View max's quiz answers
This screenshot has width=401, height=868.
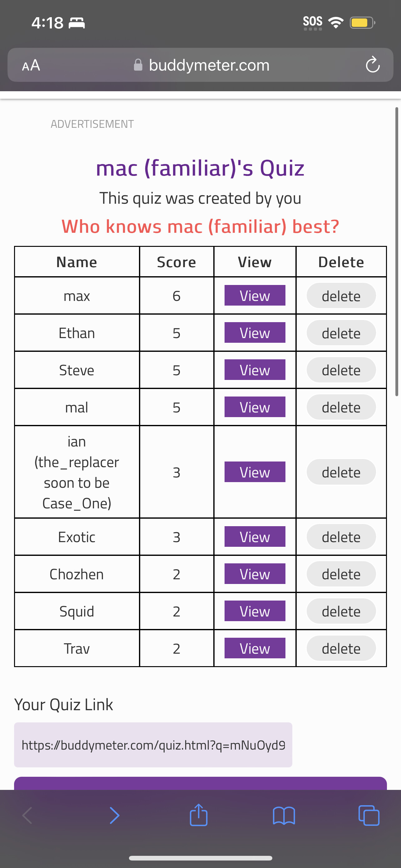[255, 296]
